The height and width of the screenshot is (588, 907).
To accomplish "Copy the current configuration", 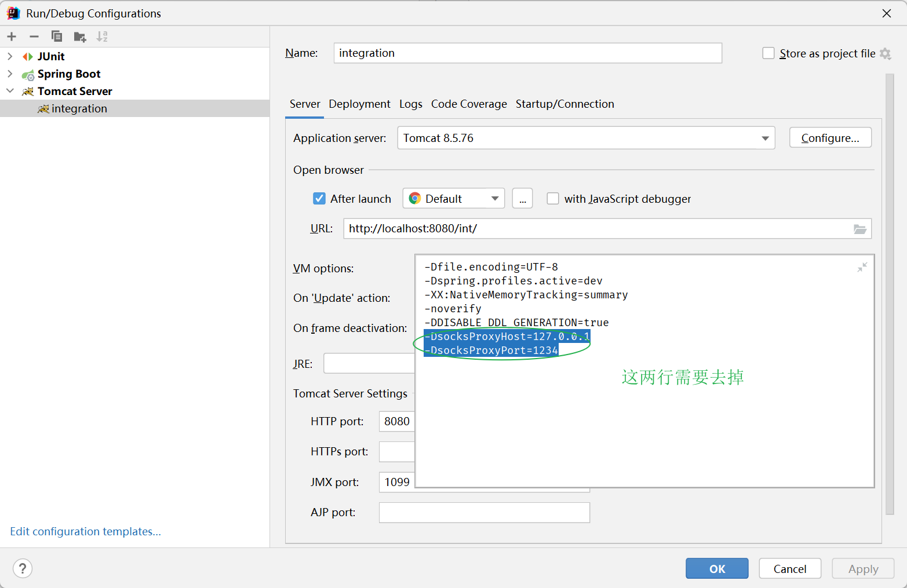I will [56, 36].
